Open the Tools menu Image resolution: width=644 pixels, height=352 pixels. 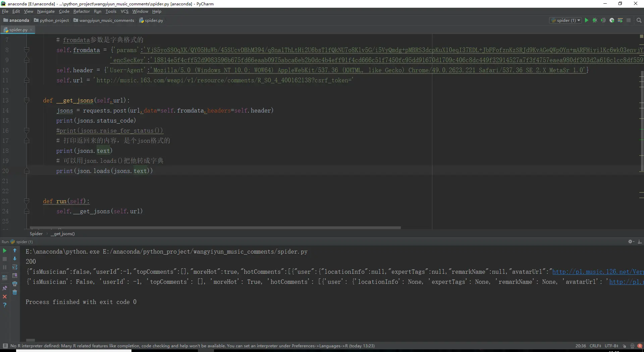111,11
